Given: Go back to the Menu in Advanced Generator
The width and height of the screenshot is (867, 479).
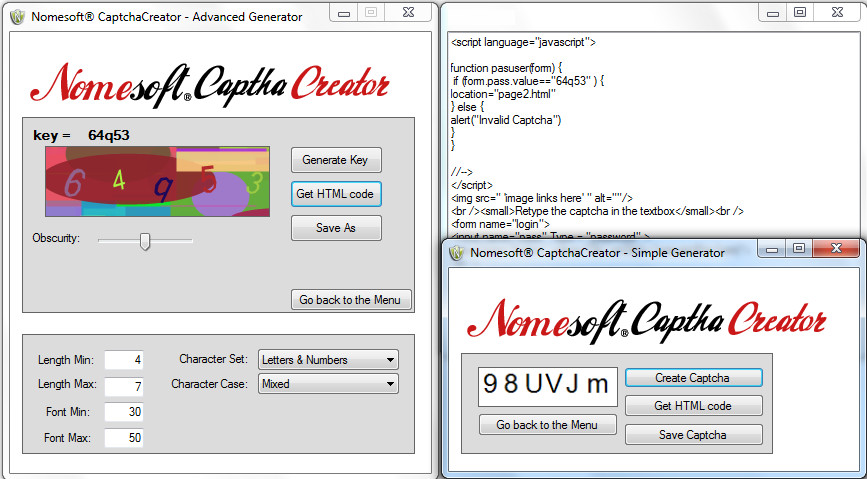Looking at the screenshot, I should 351,300.
